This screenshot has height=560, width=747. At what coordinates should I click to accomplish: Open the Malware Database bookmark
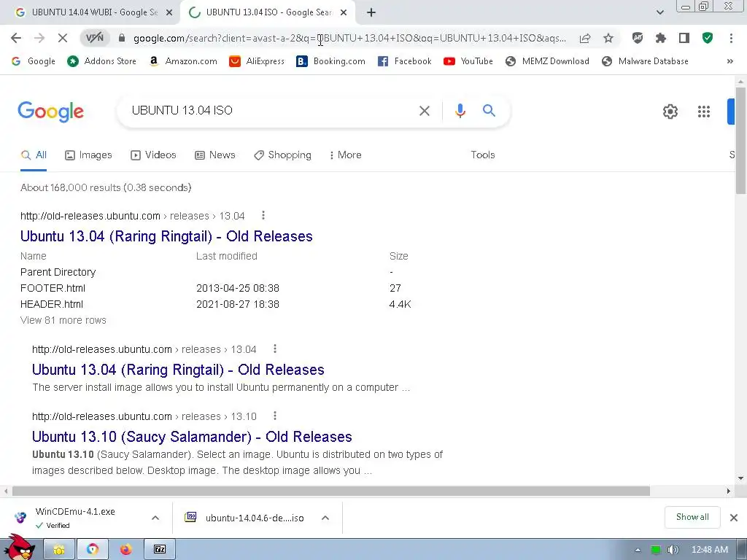pos(645,61)
